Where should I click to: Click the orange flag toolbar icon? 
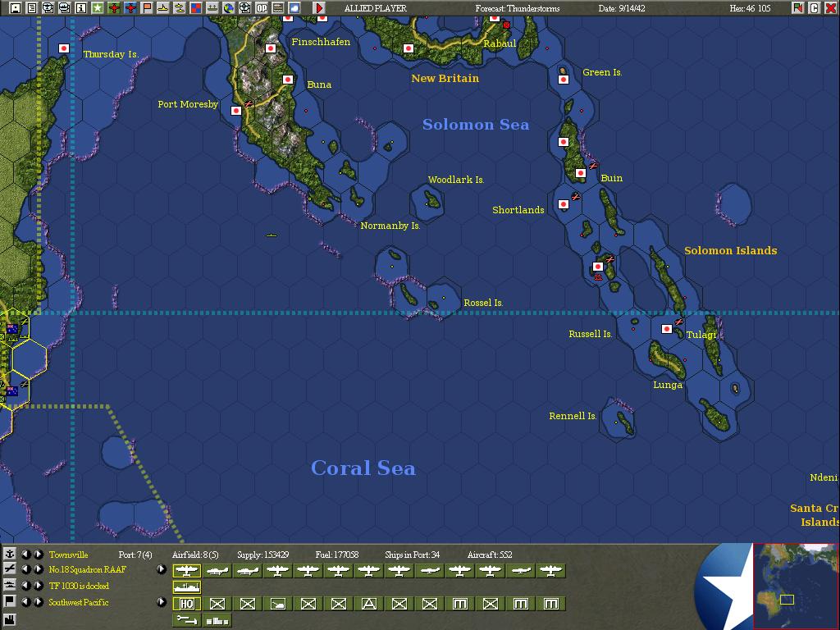tap(146, 8)
